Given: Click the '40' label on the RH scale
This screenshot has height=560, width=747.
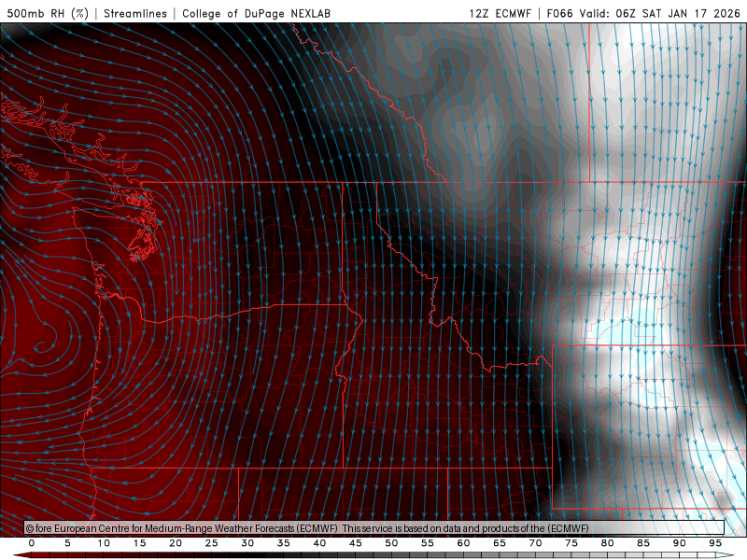Looking at the screenshot, I should pyautogui.click(x=319, y=543).
